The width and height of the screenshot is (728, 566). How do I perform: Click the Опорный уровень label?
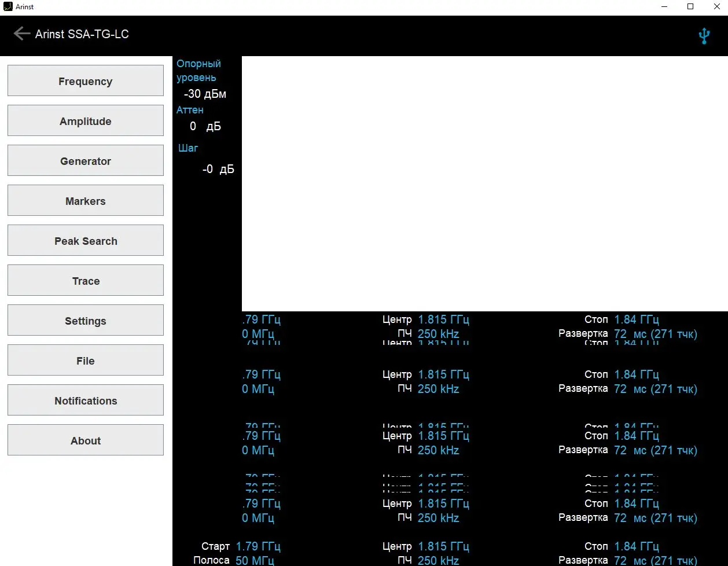tap(198, 71)
